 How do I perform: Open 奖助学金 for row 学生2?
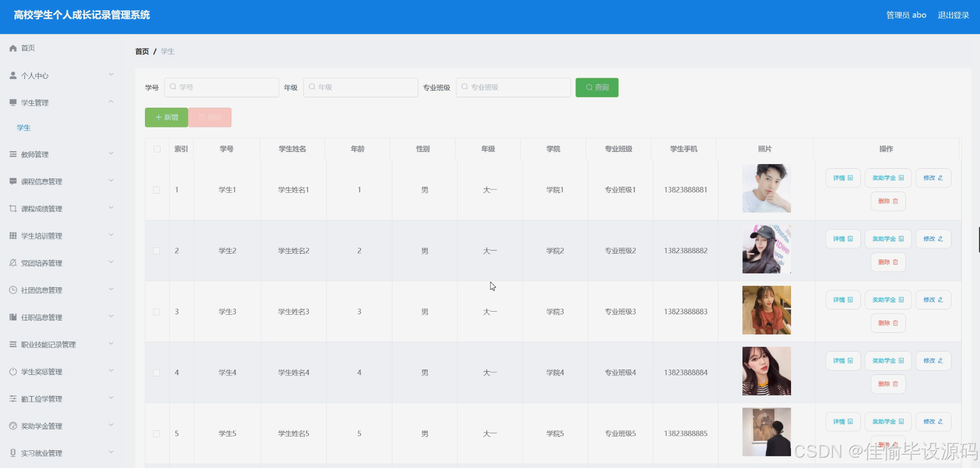(888, 239)
